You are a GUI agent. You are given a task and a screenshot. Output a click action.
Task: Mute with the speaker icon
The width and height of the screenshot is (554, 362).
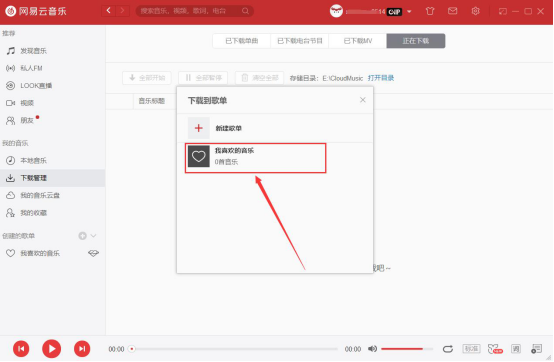point(372,349)
